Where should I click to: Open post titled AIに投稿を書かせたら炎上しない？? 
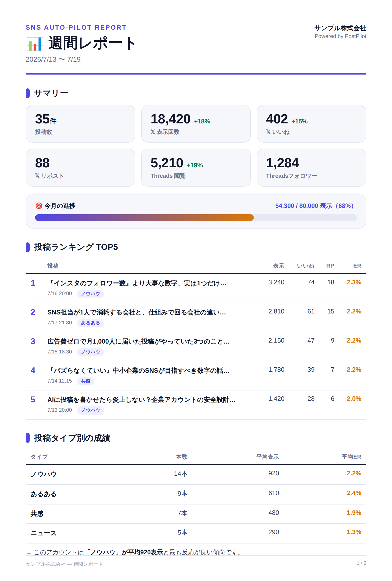[141, 400]
